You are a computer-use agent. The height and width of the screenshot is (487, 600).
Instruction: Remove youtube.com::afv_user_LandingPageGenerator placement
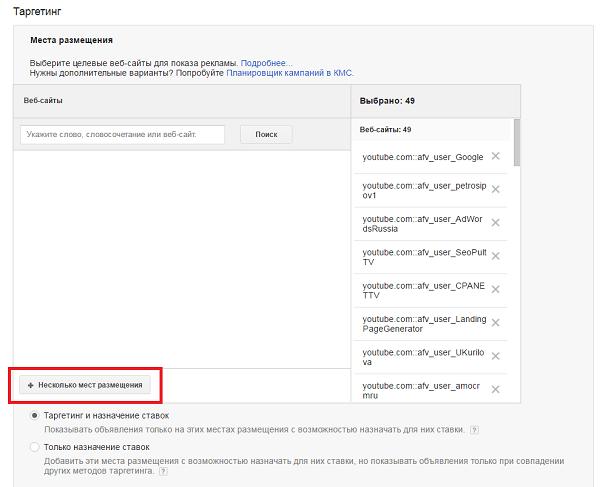click(x=496, y=322)
